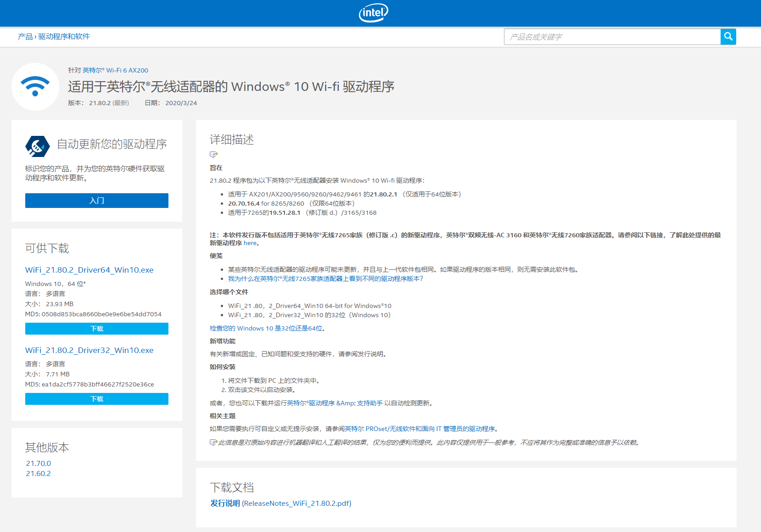Click the 选择哪个文件 section heading
The image size is (761, 532).
point(229,292)
